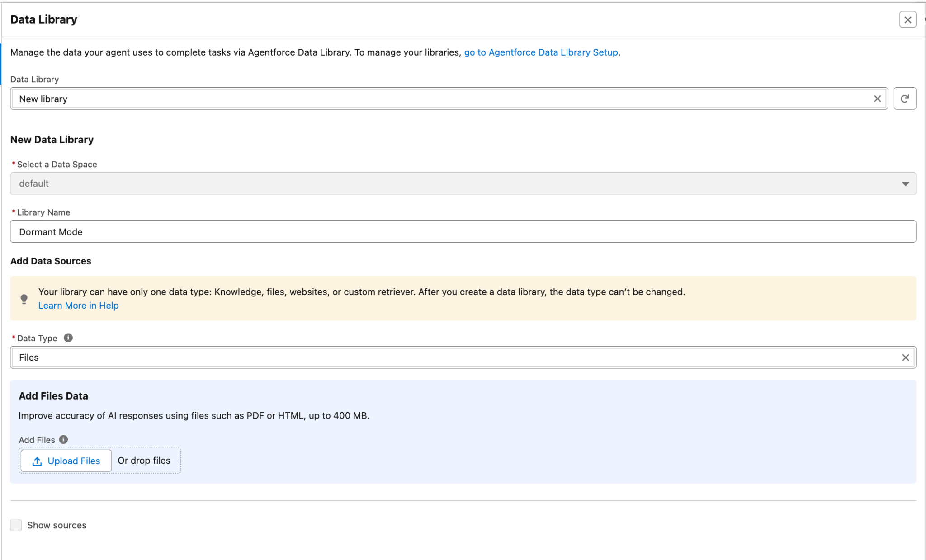Click the Show sources label

coord(57,525)
